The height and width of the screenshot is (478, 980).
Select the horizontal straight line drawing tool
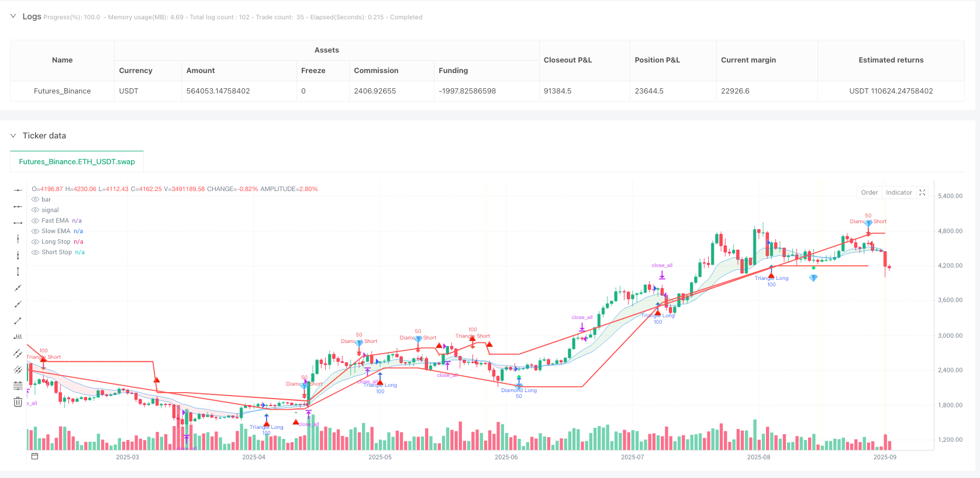(x=18, y=190)
